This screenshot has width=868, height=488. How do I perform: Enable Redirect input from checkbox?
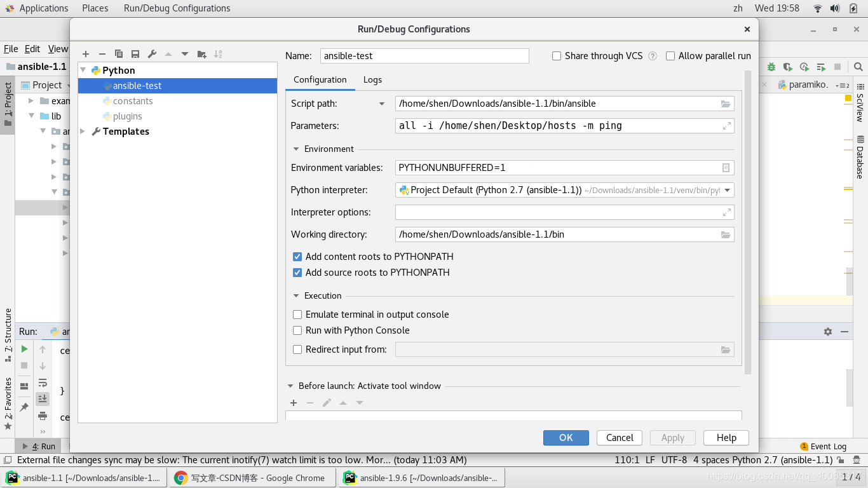[x=297, y=349]
